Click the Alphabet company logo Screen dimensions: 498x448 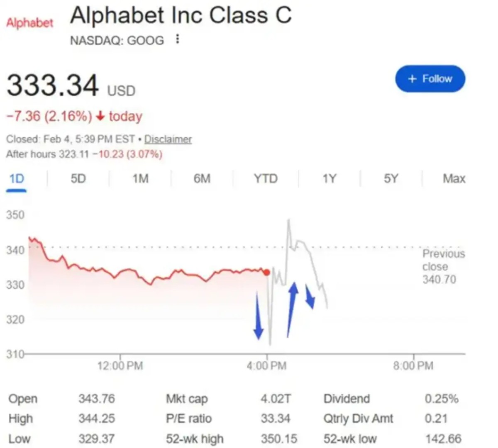click(29, 23)
